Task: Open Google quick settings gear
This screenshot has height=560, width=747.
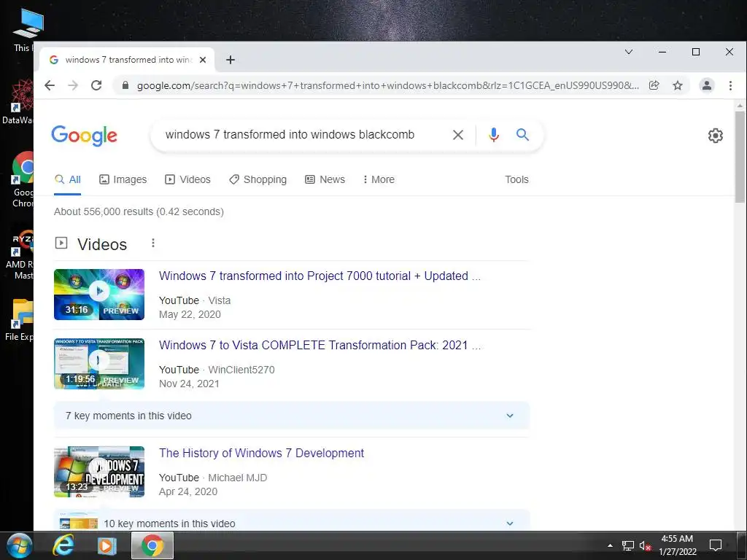Action: click(715, 136)
